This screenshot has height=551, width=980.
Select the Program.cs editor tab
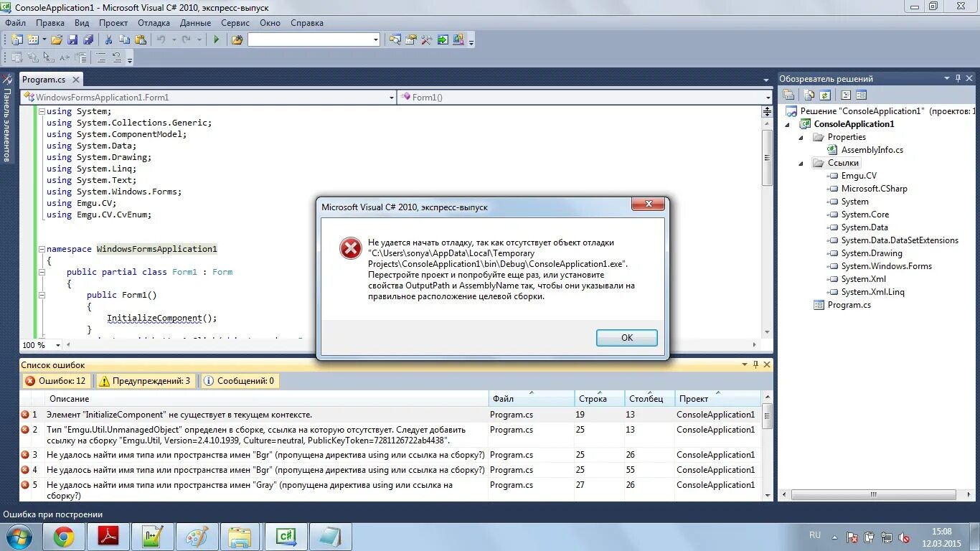pyautogui.click(x=50, y=80)
